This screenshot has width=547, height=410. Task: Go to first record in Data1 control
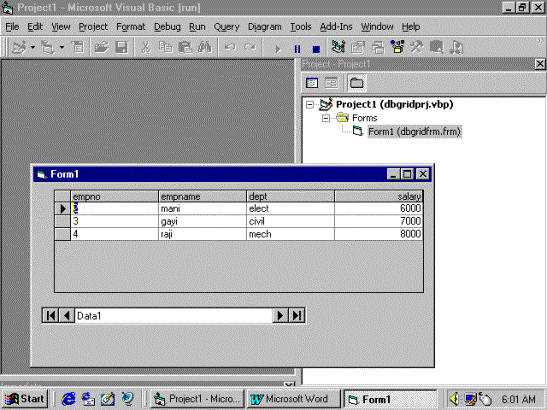[51, 316]
